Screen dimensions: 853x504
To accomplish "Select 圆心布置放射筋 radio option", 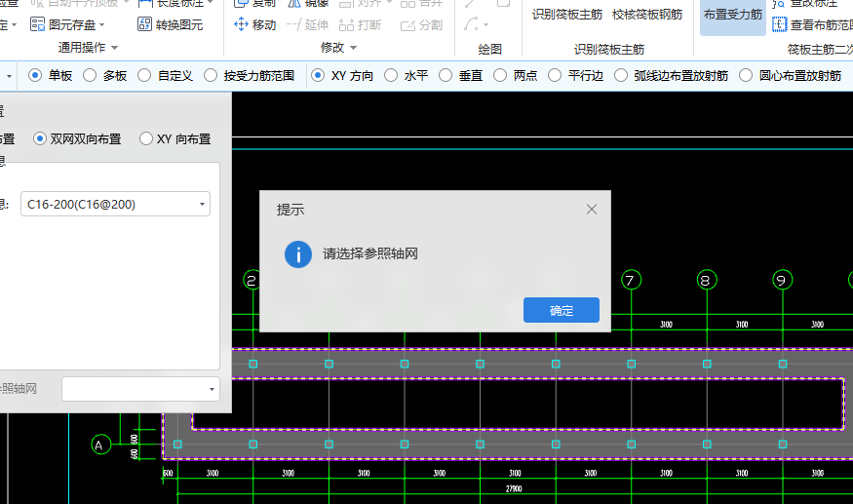I will click(x=746, y=75).
